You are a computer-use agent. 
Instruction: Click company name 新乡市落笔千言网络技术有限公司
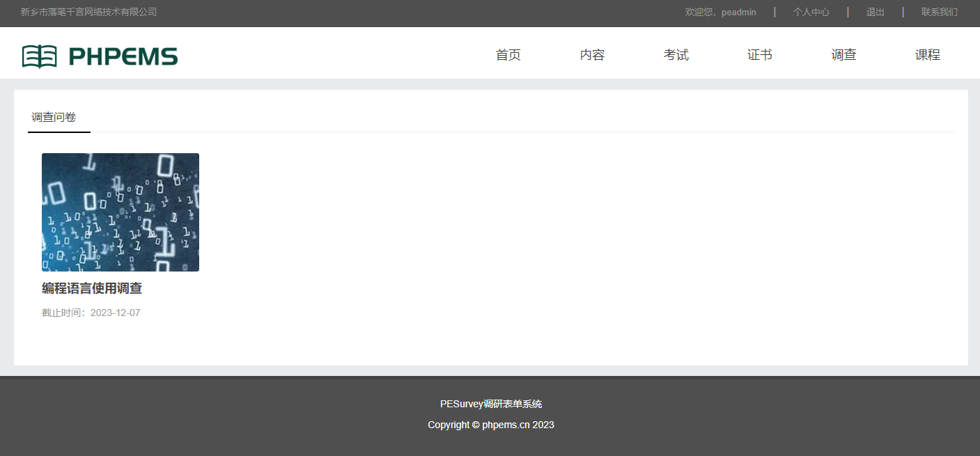click(89, 13)
